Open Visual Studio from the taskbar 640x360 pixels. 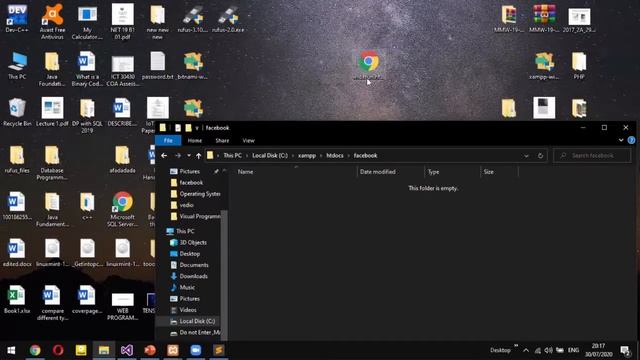click(127, 350)
